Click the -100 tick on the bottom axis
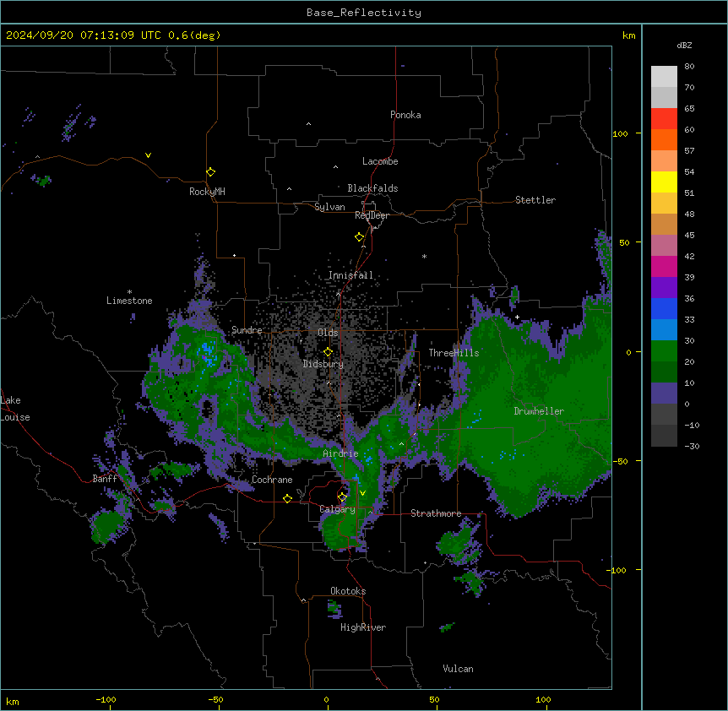 pyautogui.click(x=106, y=699)
